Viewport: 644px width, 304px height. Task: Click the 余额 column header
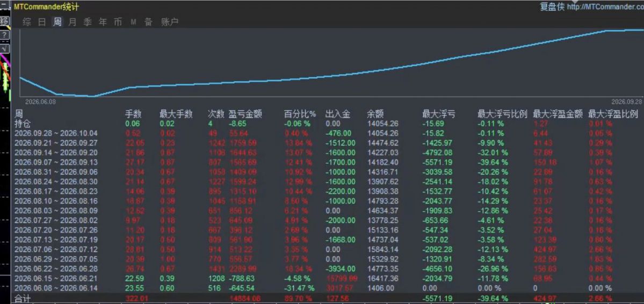375,114
